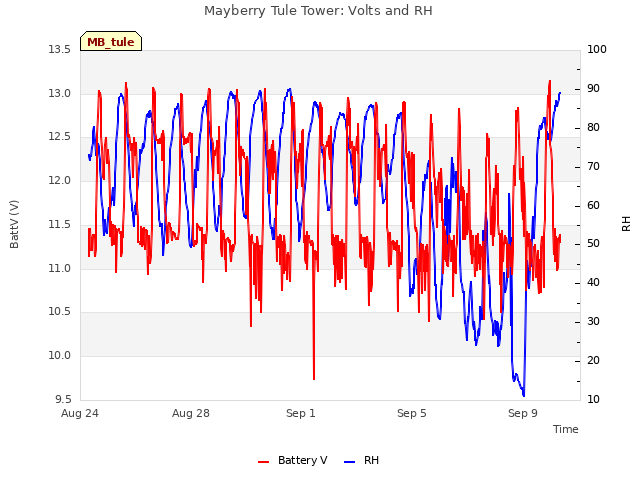Toggle the Battery V legend entry
The height and width of the screenshot is (480, 640).
click(293, 460)
